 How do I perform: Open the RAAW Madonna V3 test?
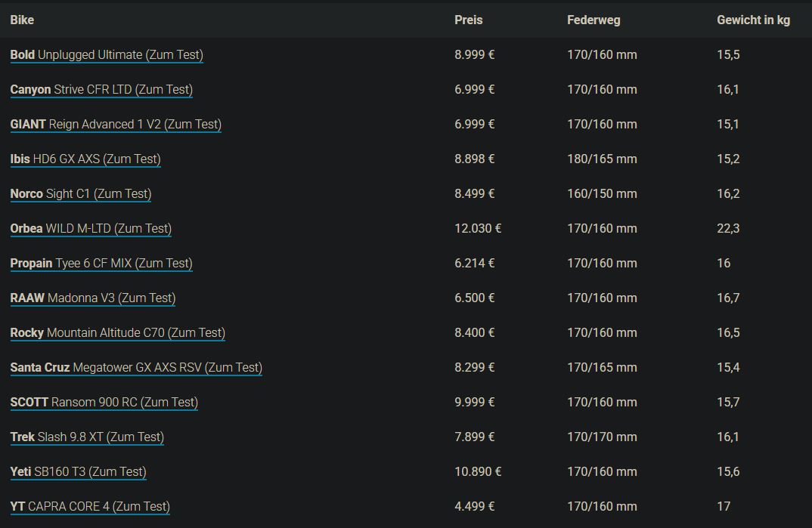pyautogui.click(x=93, y=298)
